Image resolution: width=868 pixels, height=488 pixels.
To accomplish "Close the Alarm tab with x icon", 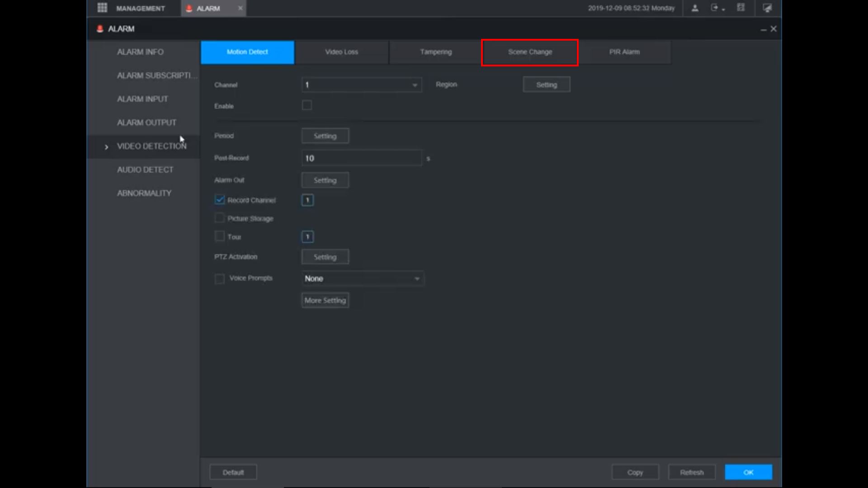I will point(240,8).
